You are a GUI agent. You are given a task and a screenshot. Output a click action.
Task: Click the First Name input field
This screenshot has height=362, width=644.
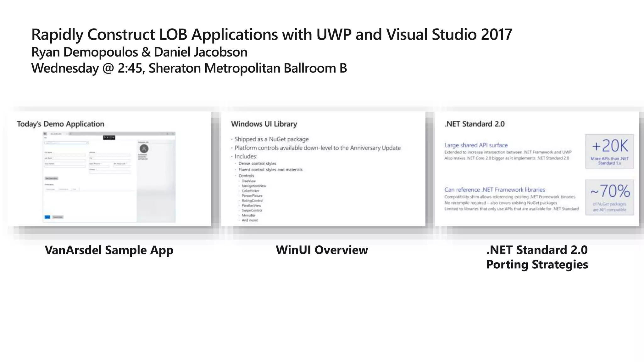(x=65, y=155)
